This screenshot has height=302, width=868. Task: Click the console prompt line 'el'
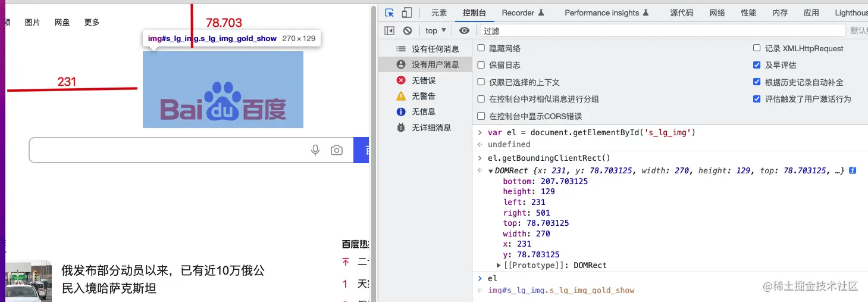click(x=492, y=278)
